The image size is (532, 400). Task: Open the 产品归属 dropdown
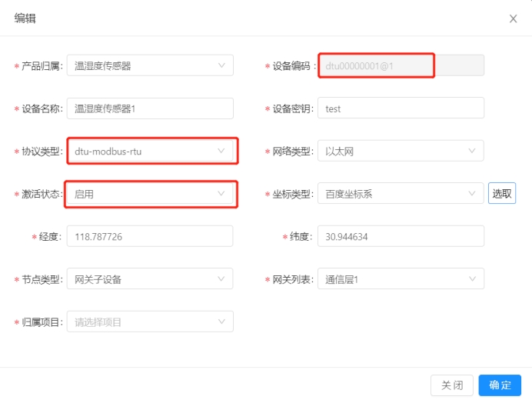tap(150, 65)
